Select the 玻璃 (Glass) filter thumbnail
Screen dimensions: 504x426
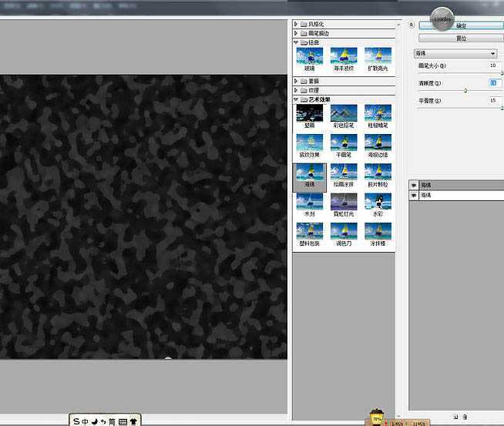pos(309,56)
